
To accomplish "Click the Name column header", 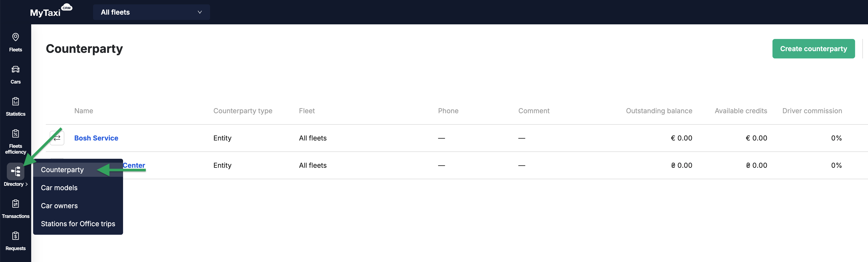I will pos(84,111).
